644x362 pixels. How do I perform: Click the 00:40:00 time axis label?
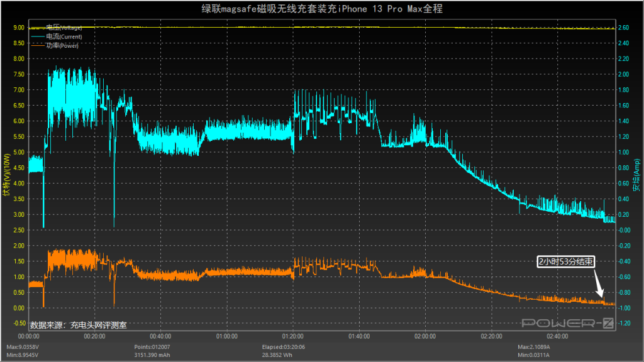pyautogui.click(x=160, y=336)
